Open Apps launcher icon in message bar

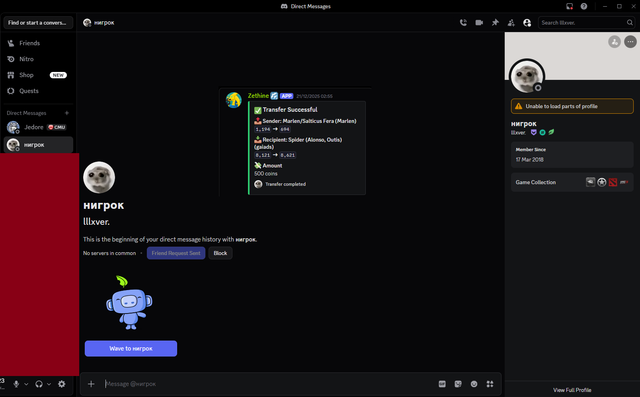click(490, 384)
